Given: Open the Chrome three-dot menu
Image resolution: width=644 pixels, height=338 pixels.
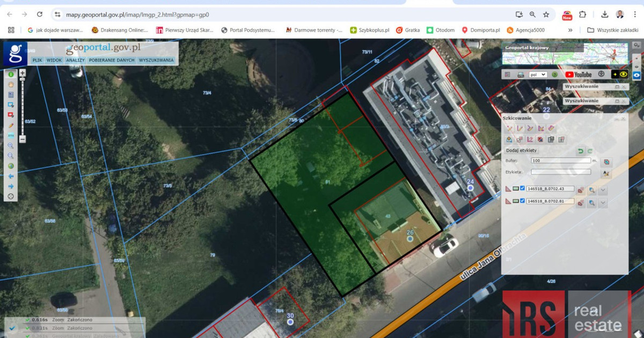Looking at the screenshot, I should point(635,14).
